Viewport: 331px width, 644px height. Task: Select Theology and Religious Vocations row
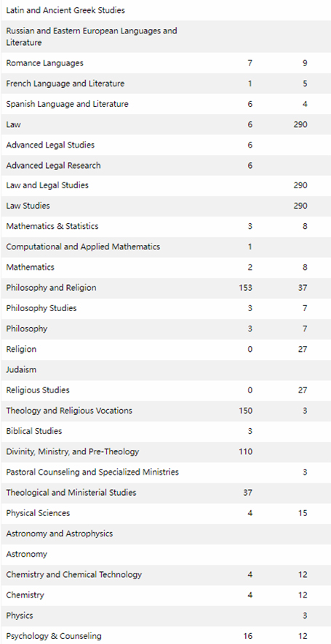pos(166,411)
